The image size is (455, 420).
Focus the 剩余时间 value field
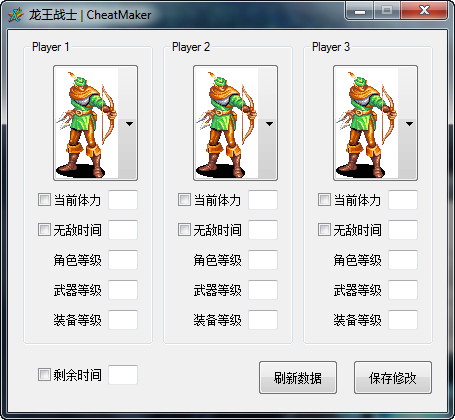123,375
